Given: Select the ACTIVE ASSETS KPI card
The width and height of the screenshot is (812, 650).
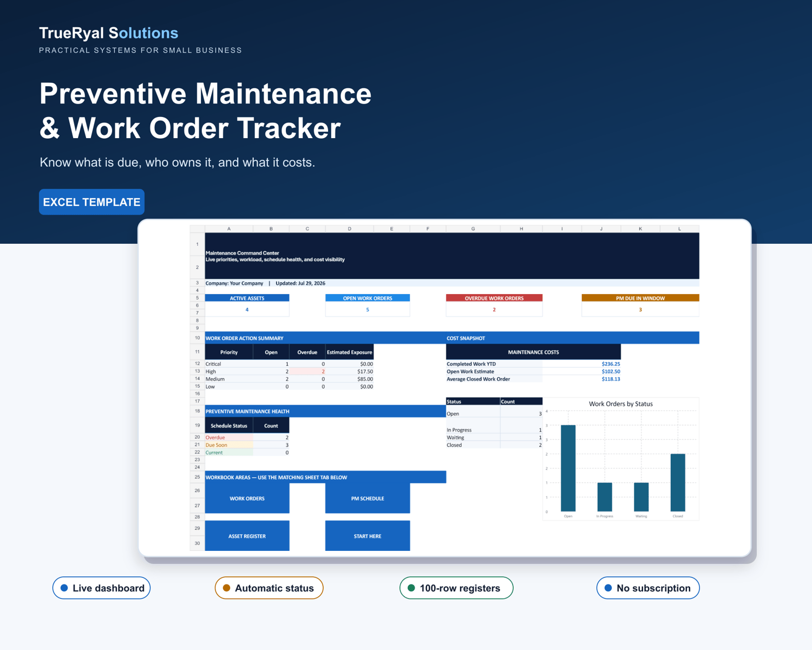Looking at the screenshot, I should [x=247, y=305].
